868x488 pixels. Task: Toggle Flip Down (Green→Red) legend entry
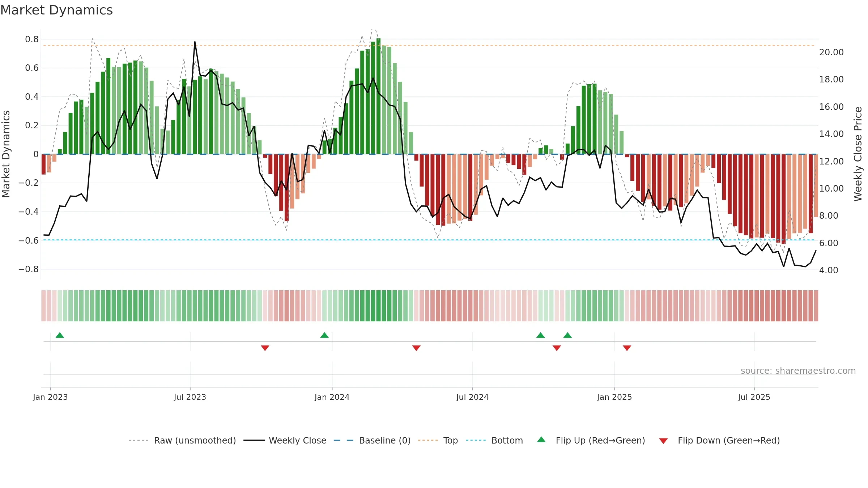[x=719, y=440]
